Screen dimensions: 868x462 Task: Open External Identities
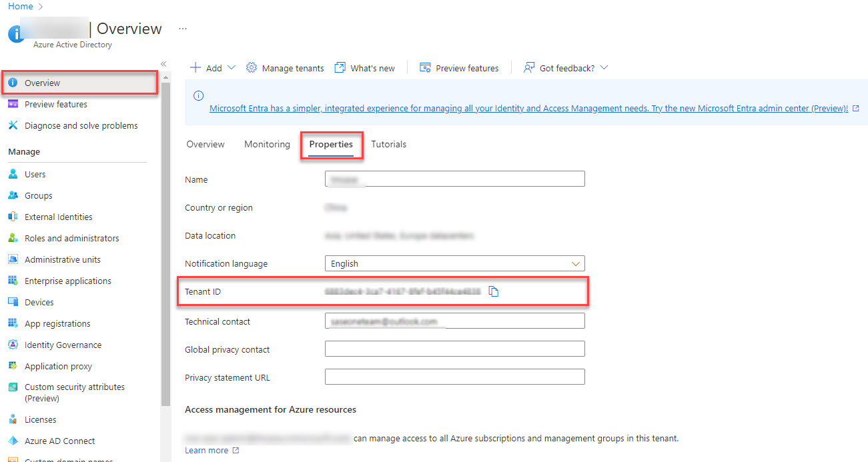tap(57, 217)
